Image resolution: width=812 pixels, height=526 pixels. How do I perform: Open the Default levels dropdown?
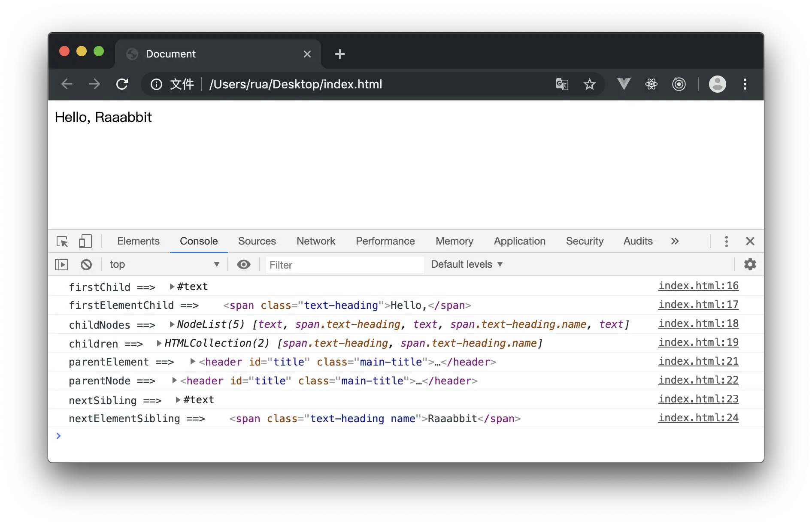coord(467,264)
